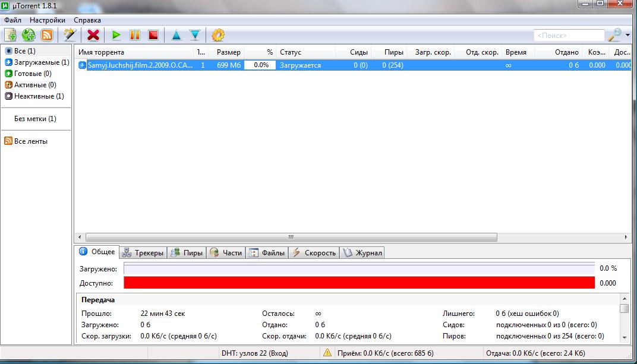Click the details pane scroll-down arrow
Screen dimensions: 637x364
625,338
